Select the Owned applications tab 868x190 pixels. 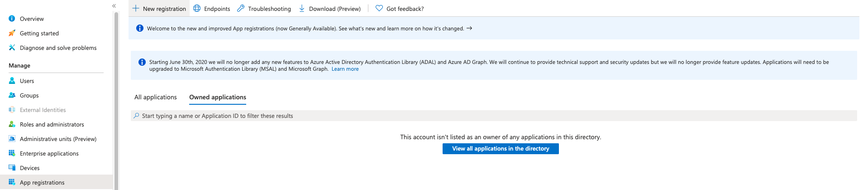tap(218, 97)
